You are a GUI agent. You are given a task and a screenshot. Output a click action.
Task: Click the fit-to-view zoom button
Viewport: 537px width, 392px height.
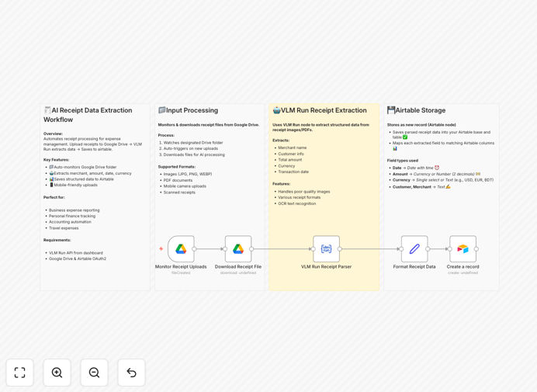click(20, 373)
